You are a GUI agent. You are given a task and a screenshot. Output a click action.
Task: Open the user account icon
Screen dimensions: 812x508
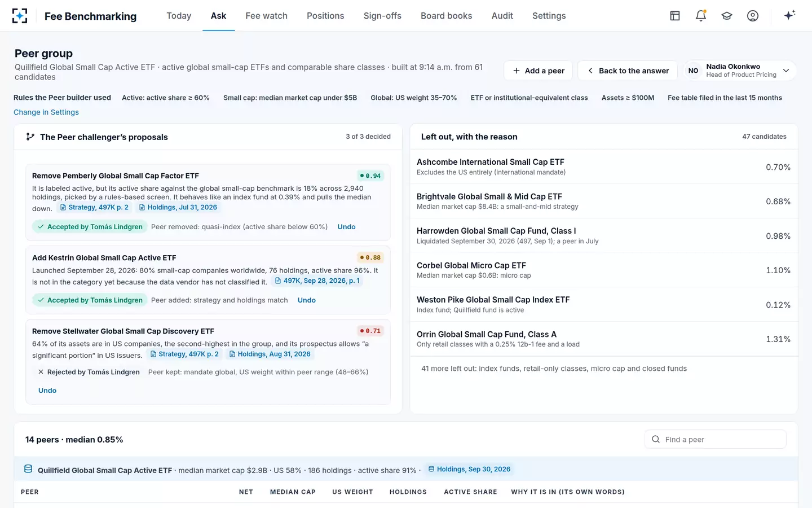[x=753, y=16]
